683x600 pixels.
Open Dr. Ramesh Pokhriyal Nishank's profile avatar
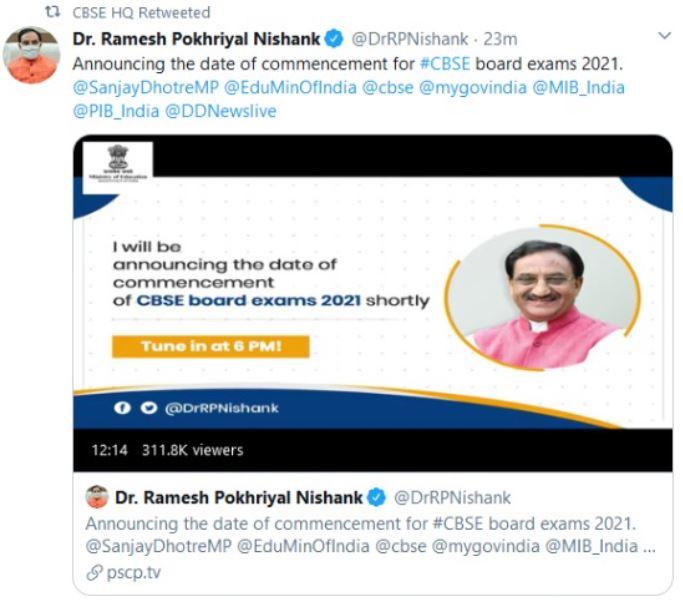click(31, 55)
